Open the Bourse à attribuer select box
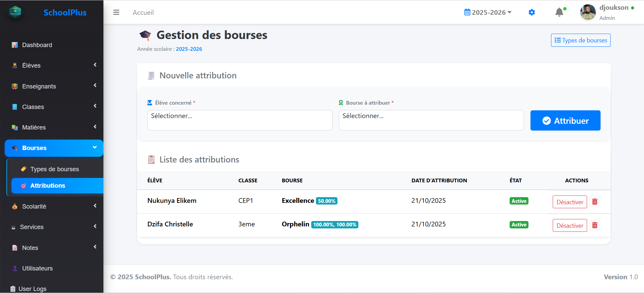 pos(431,120)
